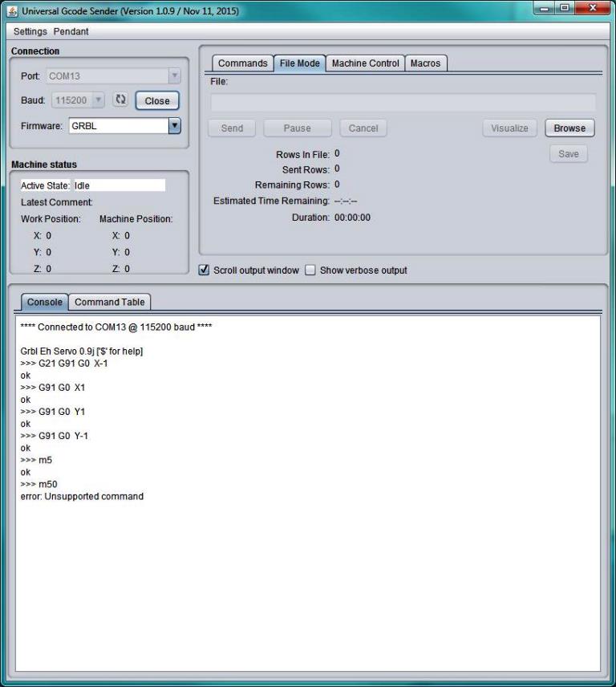Open the Pendant menu

point(71,31)
